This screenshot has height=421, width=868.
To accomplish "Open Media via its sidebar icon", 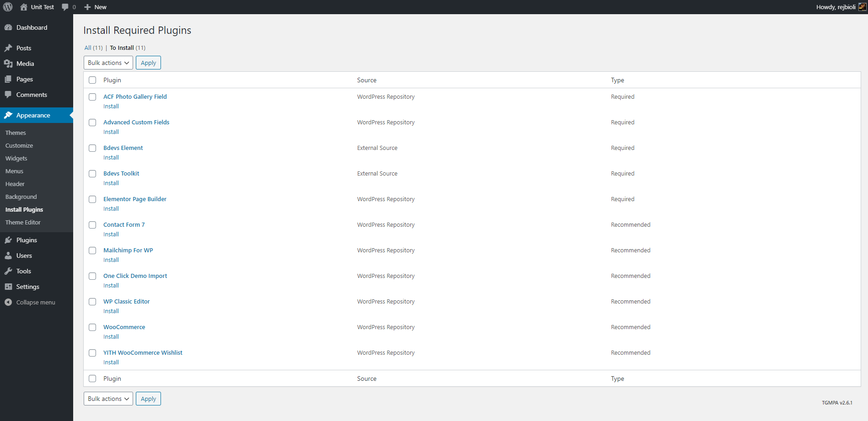I will [x=8, y=64].
